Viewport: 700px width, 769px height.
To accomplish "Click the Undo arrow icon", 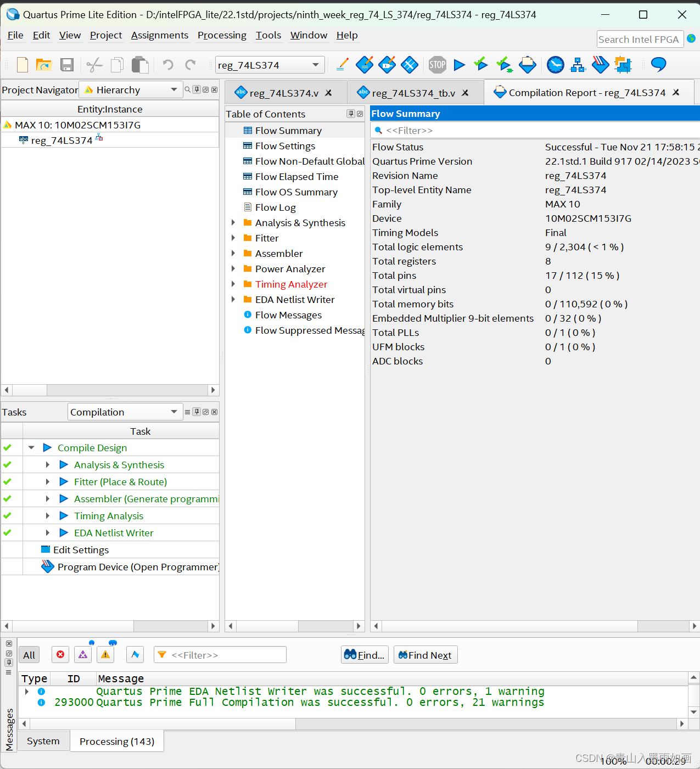I will tap(168, 65).
